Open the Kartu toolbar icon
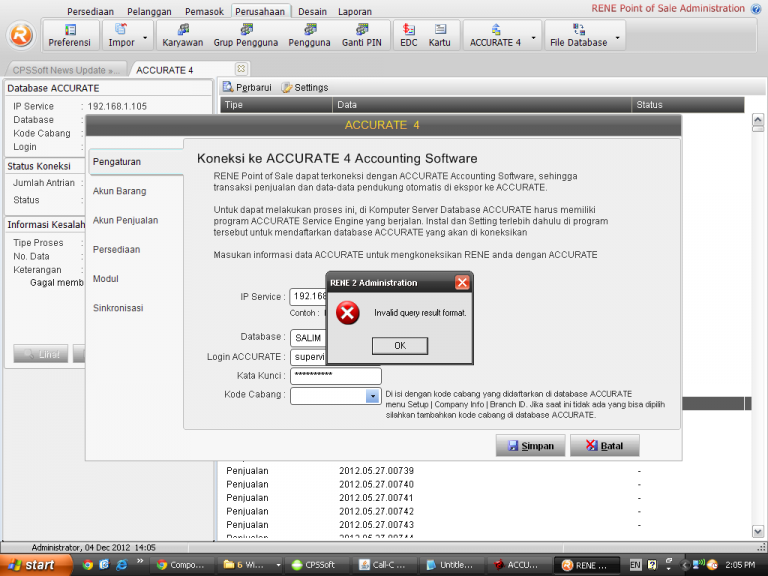768x576 pixels. pos(439,35)
